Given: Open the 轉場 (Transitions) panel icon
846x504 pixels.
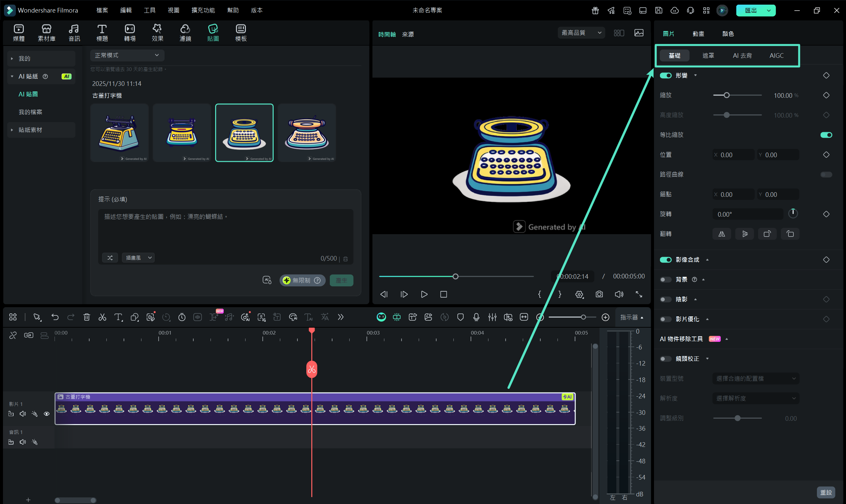Looking at the screenshot, I should [130, 33].
